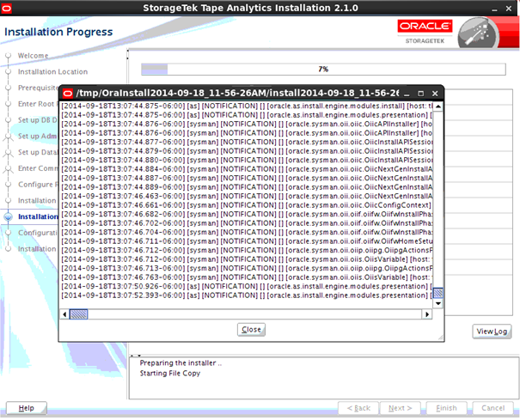Click the log line timestamped 13:07:44.877

tap(247, 142)
